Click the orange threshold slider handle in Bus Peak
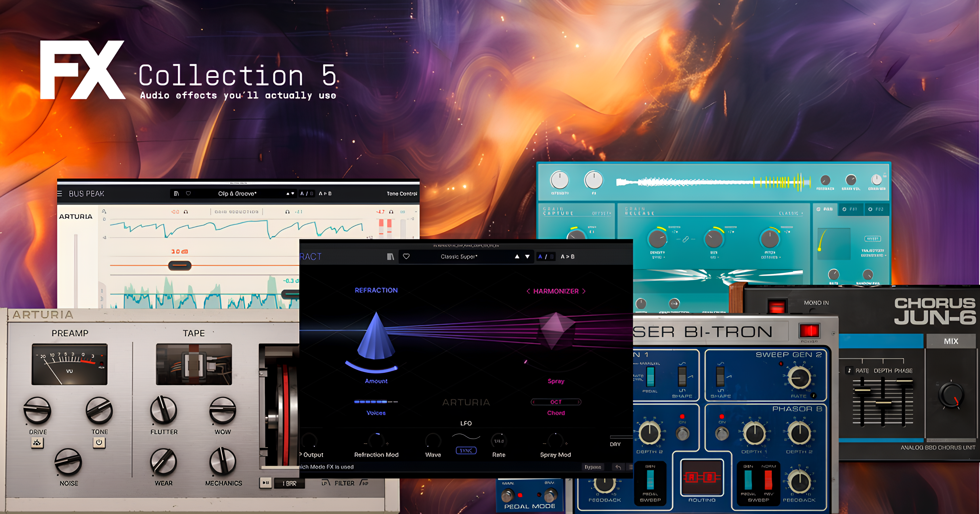Viewport: 980px width, 514px height. [x=180, y=265]
